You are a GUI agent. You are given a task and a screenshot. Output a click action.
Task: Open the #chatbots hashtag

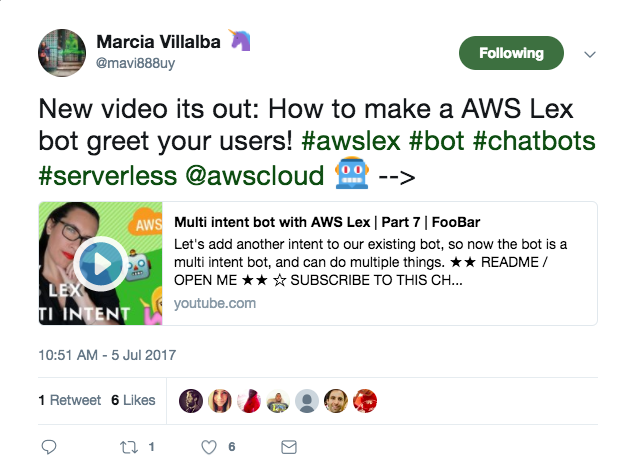point(534,141)
